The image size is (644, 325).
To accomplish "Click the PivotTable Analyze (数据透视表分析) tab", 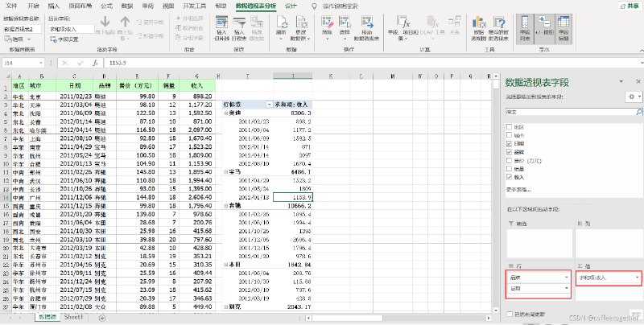I will (x=256, y=6).
